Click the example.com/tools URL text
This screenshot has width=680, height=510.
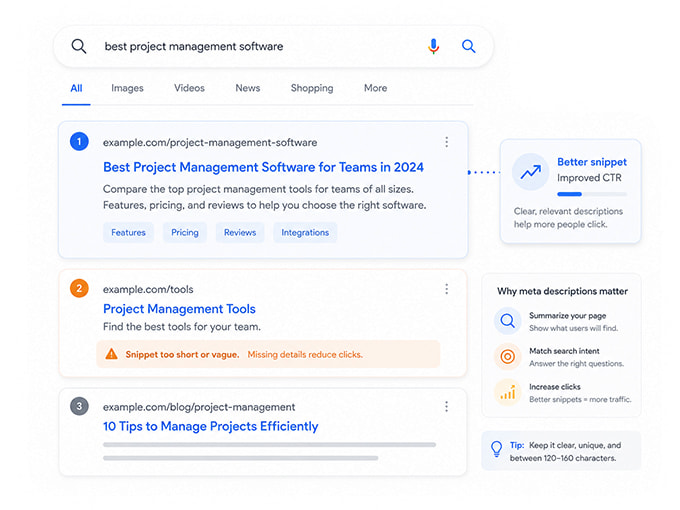tap(148, 289)
